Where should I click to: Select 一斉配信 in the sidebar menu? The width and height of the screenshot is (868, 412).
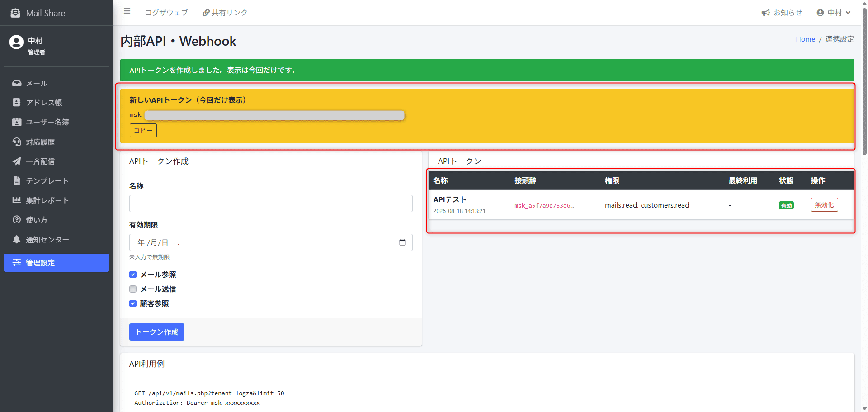pyautogui.click(x=57, y=161)
